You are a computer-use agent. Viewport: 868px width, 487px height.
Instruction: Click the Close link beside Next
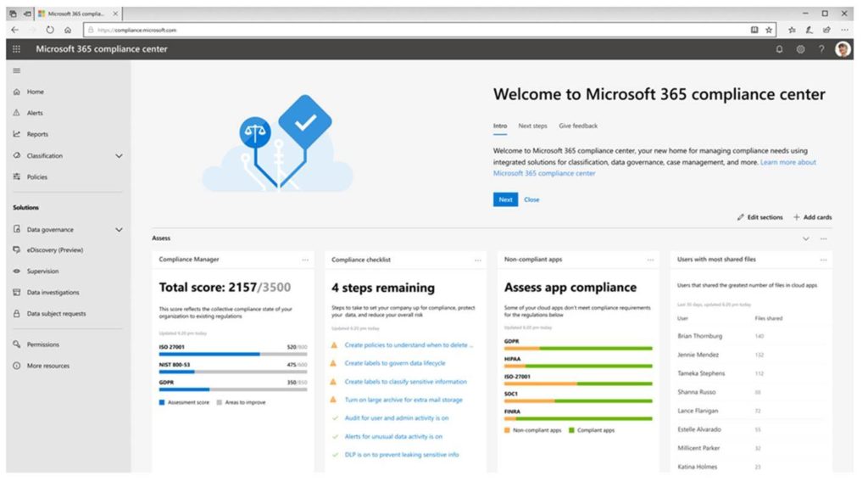tap(531, 200)
